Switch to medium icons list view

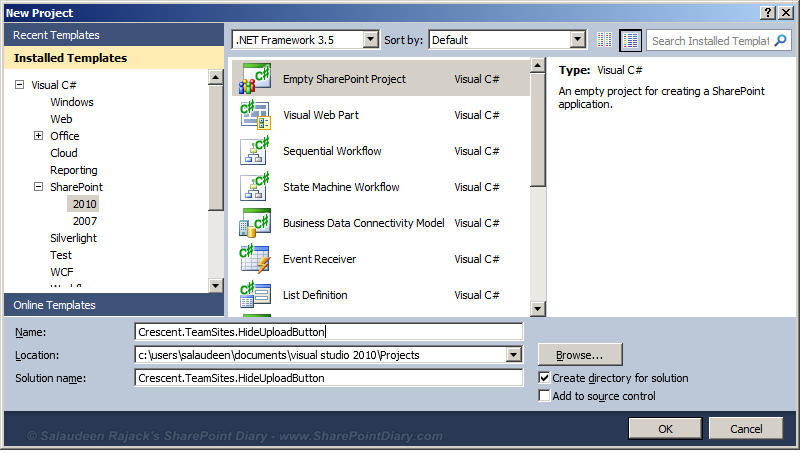click(630, 40)
